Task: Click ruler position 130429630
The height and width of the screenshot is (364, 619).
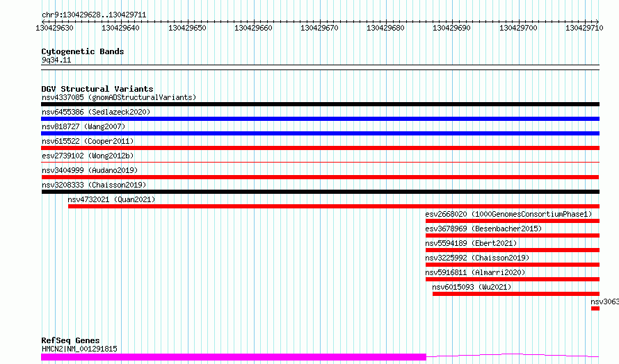Action: click(54, 28)
